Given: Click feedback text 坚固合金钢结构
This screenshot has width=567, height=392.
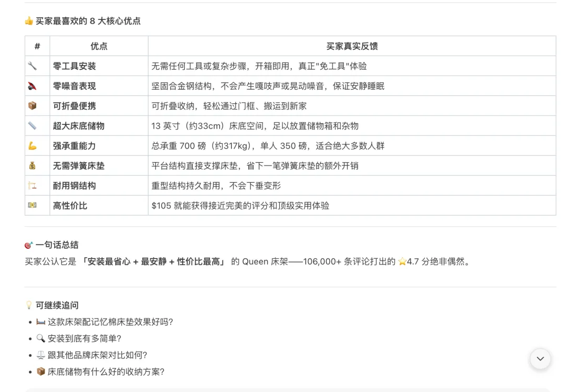Looking at the screenshot, I should 182,86.
